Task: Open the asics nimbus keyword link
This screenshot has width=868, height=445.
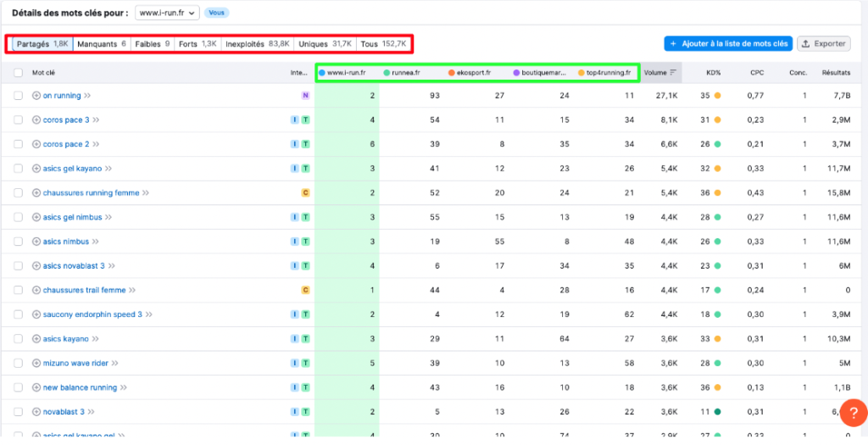Action: coord(66,242)
